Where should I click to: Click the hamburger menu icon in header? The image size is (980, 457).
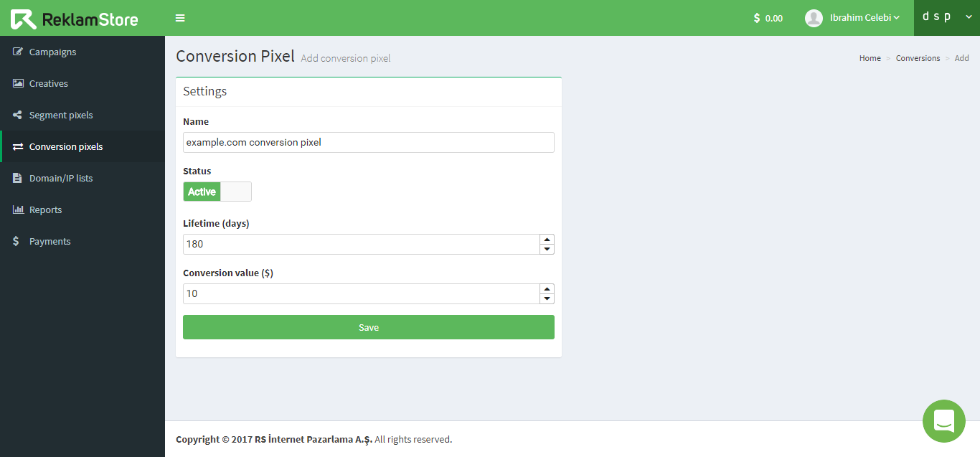180,18
